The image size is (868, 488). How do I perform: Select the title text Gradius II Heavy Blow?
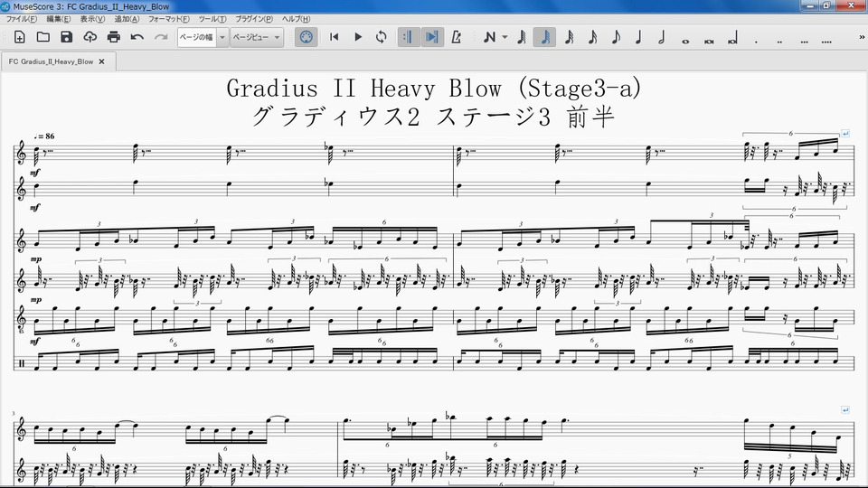tap(434, 88)
